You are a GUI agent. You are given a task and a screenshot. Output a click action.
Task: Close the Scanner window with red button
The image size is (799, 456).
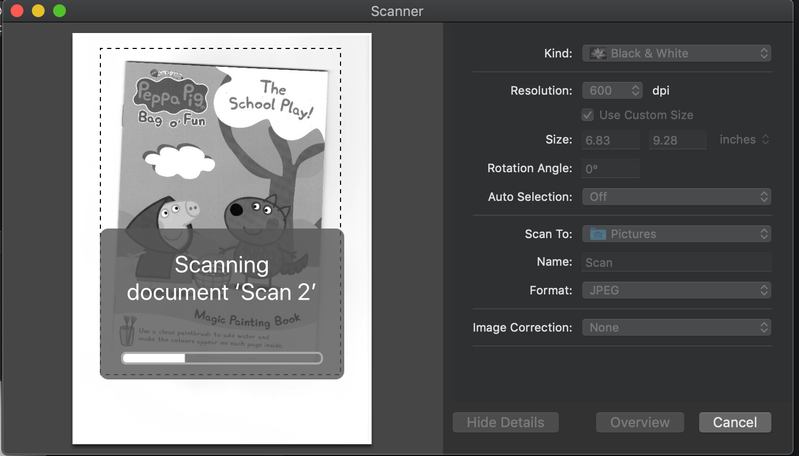click(17, 11)
